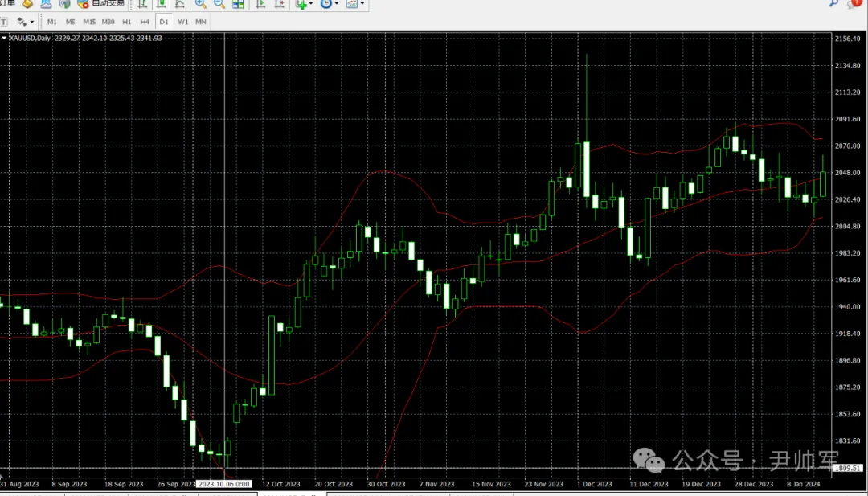Tile chart windows icon

click(x=239, y=4)
